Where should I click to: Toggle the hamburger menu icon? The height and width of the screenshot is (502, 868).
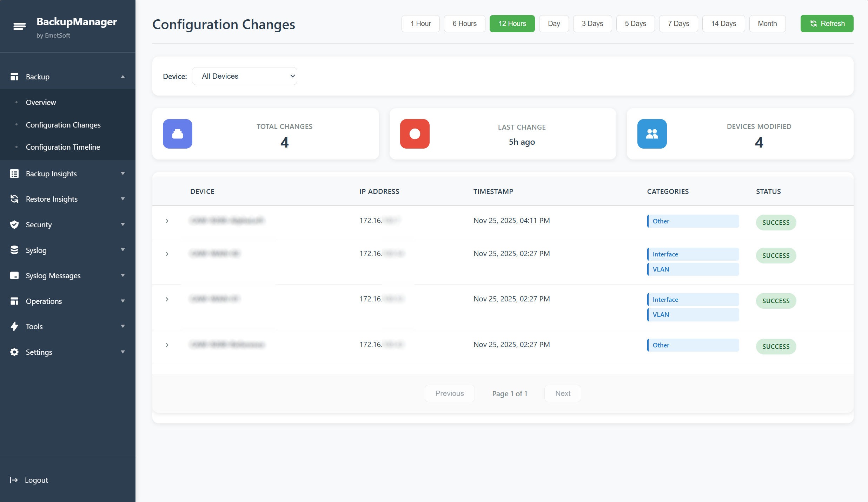(x=20, y=26)
